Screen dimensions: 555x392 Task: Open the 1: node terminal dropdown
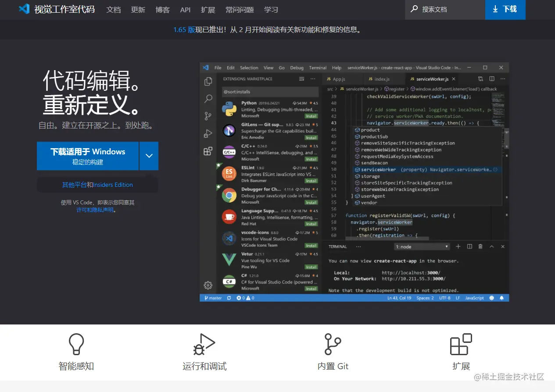422,247
